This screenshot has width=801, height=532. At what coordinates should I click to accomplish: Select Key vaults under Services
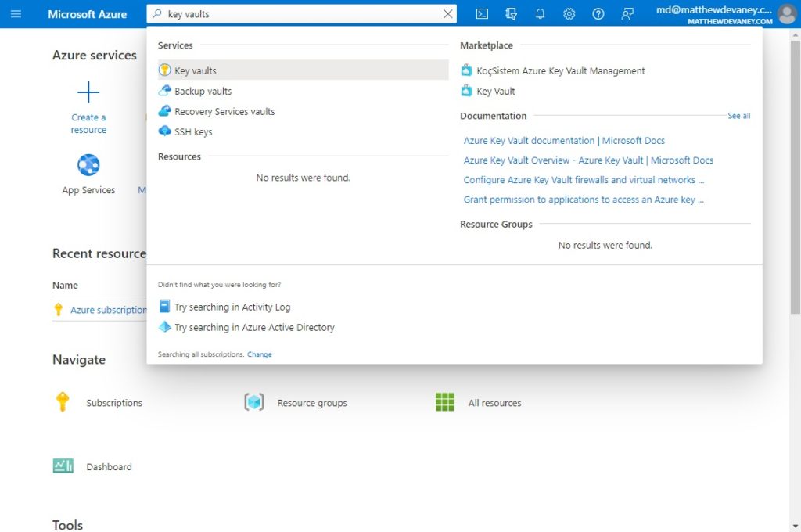[304, 70]
